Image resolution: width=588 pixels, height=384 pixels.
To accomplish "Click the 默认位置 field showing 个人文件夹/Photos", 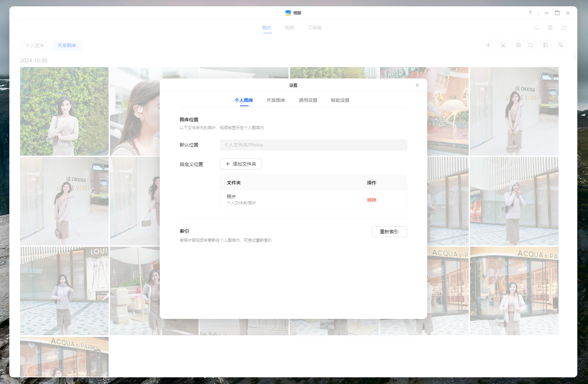I will [x=314, y=145].
